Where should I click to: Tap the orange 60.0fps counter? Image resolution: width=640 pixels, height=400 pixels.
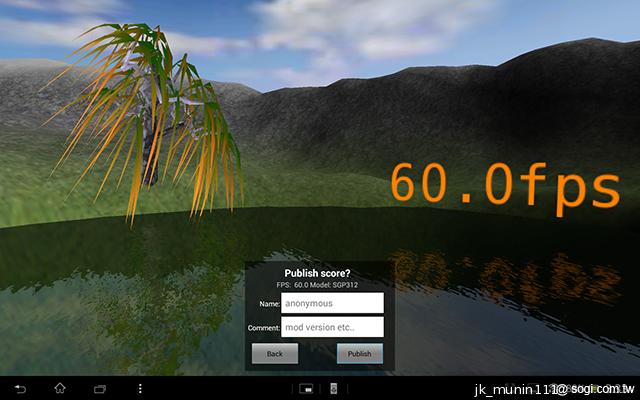tap(503, 185)
